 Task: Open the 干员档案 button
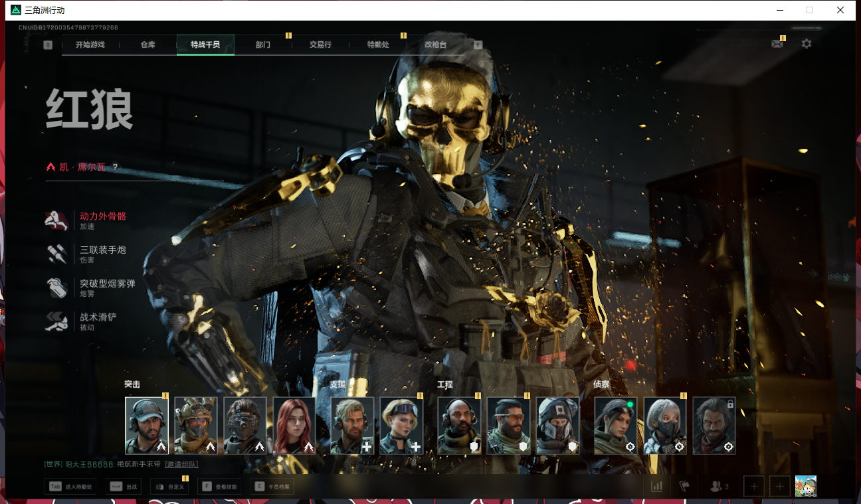pos(273,487)
